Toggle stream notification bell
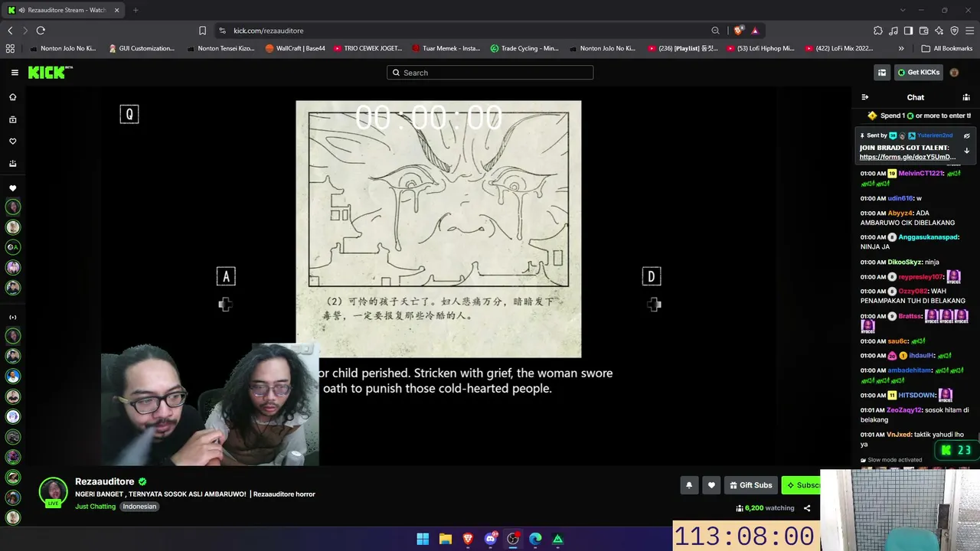 689,485
